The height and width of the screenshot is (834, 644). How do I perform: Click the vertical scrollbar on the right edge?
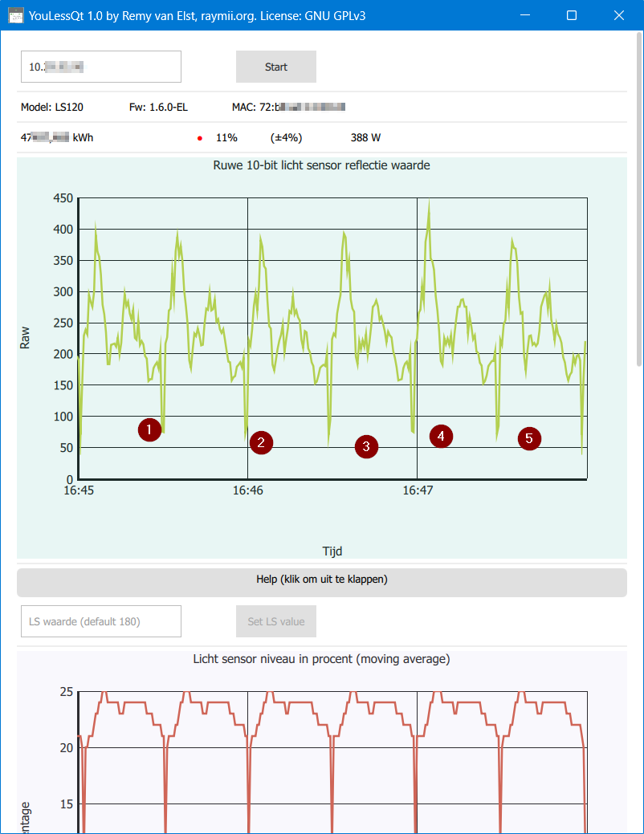[638, 201]
